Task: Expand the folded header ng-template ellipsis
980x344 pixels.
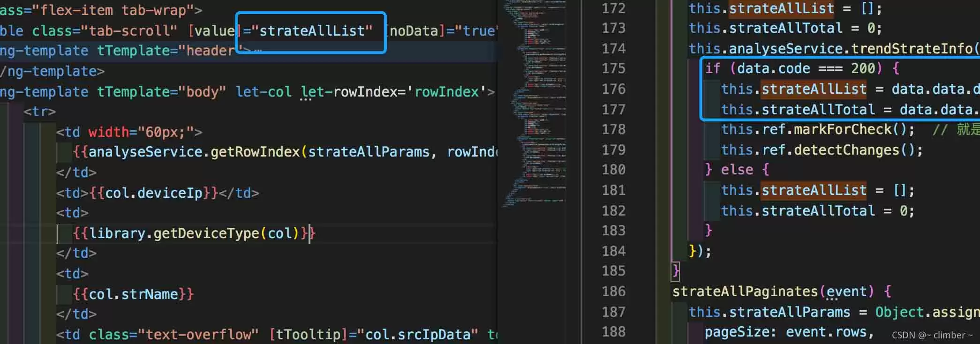Action: [257, 51]
